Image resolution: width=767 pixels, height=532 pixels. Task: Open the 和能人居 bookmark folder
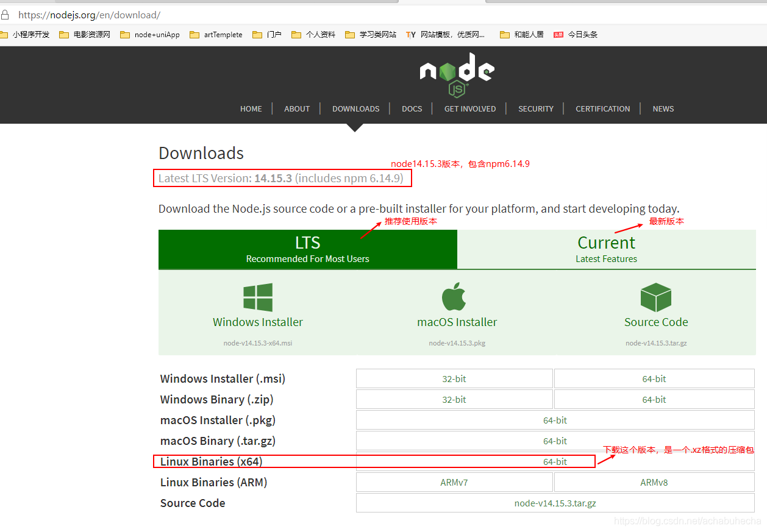[x=522, y=35]
